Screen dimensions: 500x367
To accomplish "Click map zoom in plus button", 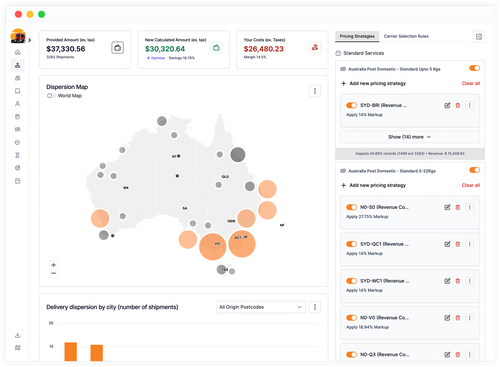I will [x=53, y=265].
